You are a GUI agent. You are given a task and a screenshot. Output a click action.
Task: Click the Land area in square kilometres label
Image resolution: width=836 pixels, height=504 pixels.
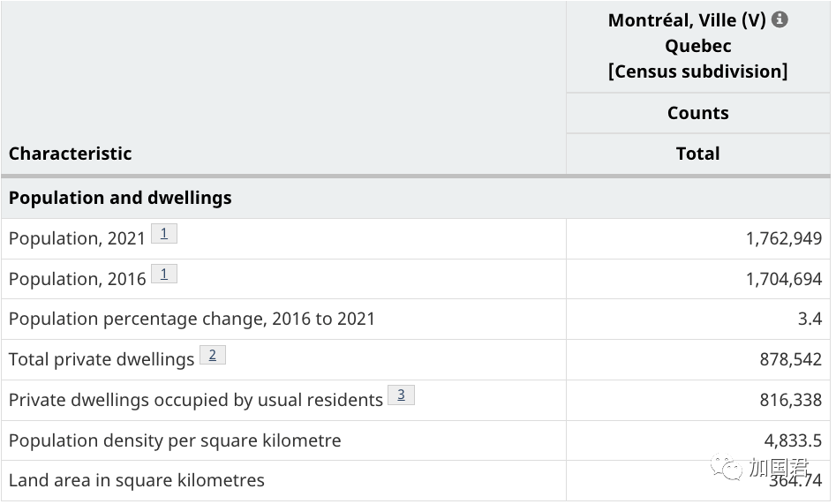click(x=137, y=481)
